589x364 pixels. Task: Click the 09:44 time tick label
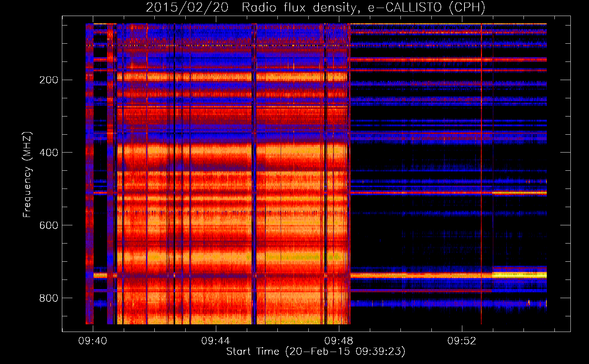216,341
